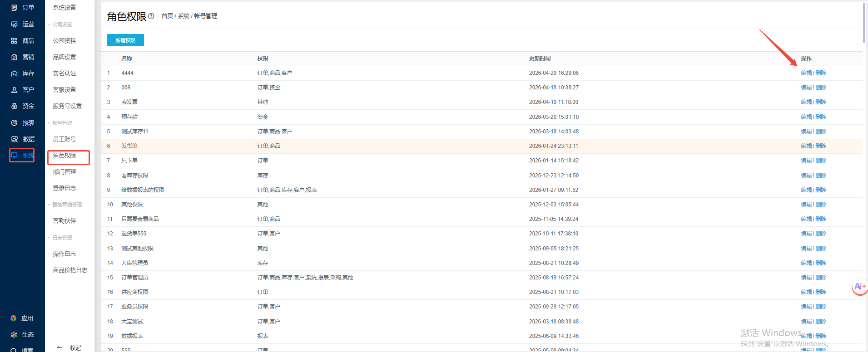
Task: Select the 系统 monitor icon
Action: [x=15, y=155]
